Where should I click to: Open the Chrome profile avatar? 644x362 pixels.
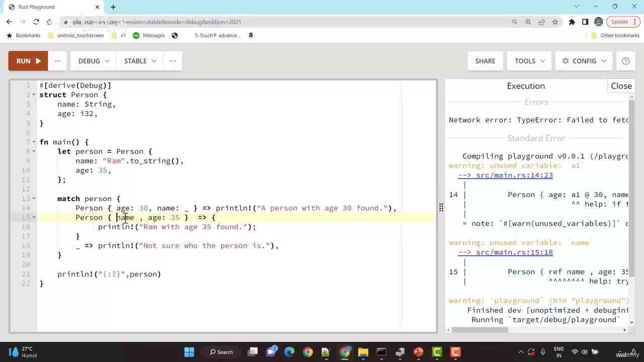(x=598, y=22)
